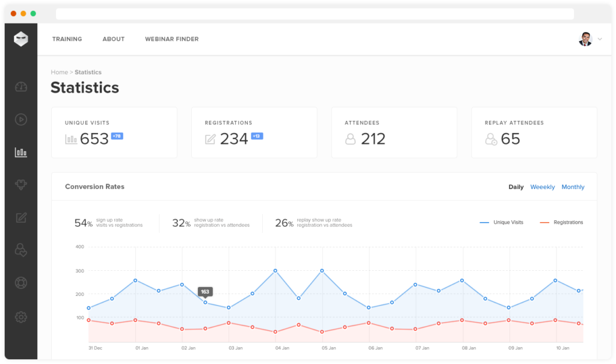Toggle the Registrations legend entry
The image size is (616, 364).
[561, 222]
